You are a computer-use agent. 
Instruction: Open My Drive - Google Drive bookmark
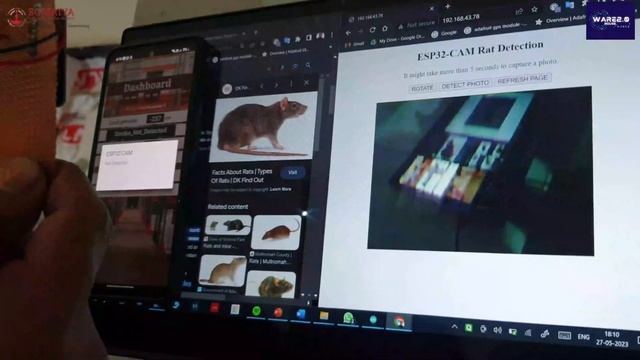[x=398, y=39]
